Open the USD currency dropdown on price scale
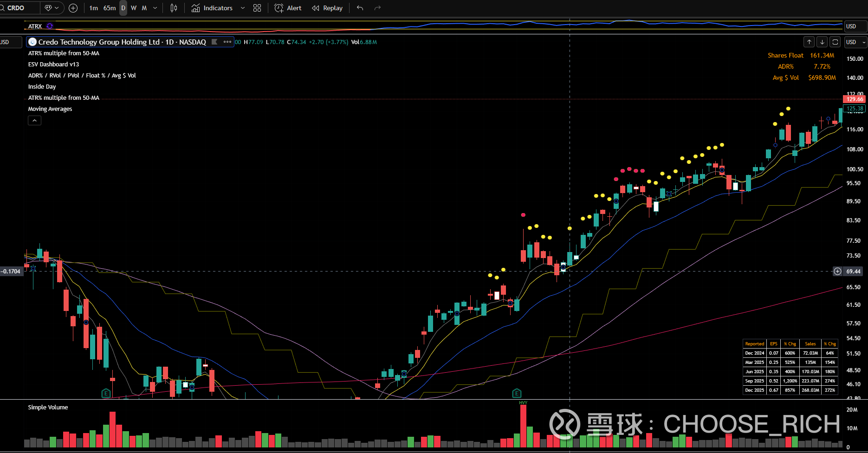868x453 pixels. (855, 42)
